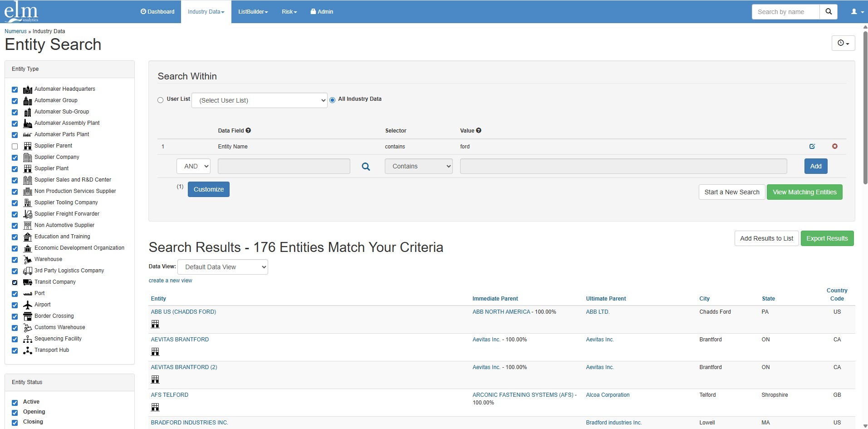Uncheck the Airport entity type

coord(15,305)
